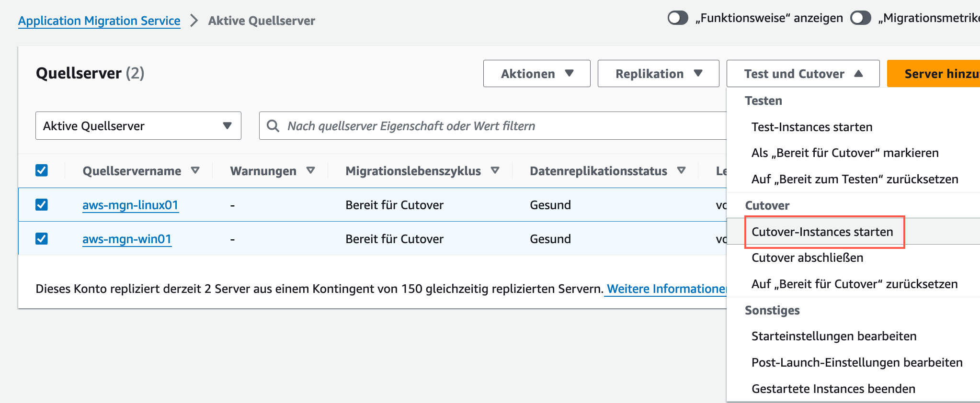Click "Bereit für Cutover" in aws-mgn-linux01 row
The image size is (980, 403).
395,205
